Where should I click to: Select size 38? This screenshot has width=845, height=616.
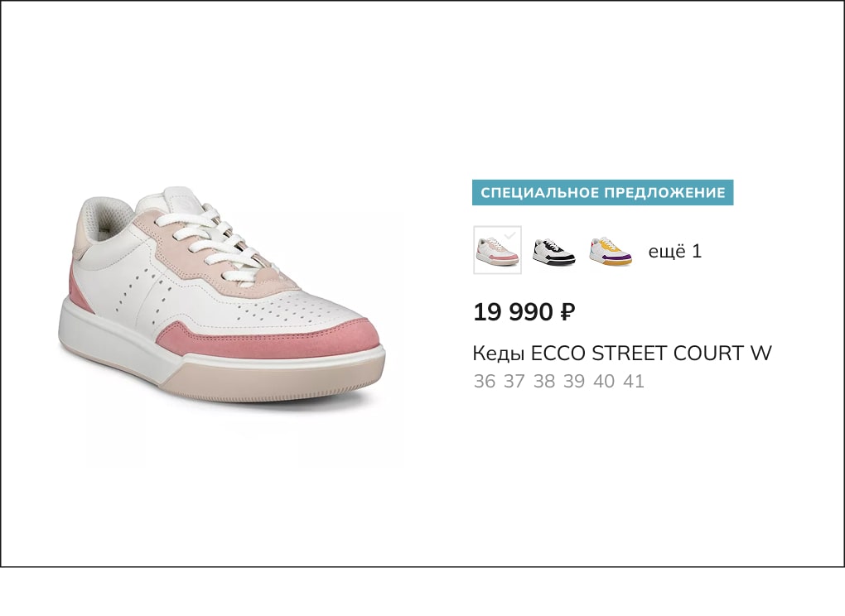click(543, 381)
